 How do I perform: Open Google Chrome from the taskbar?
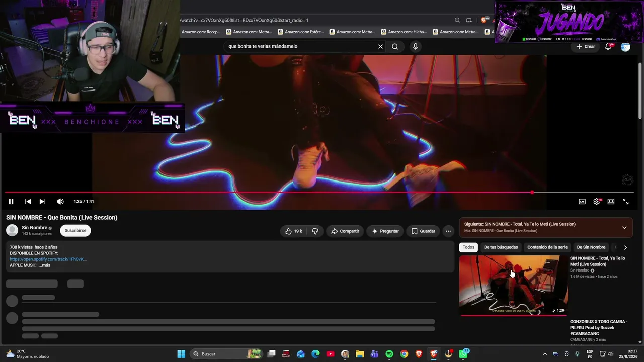(404, 354)
